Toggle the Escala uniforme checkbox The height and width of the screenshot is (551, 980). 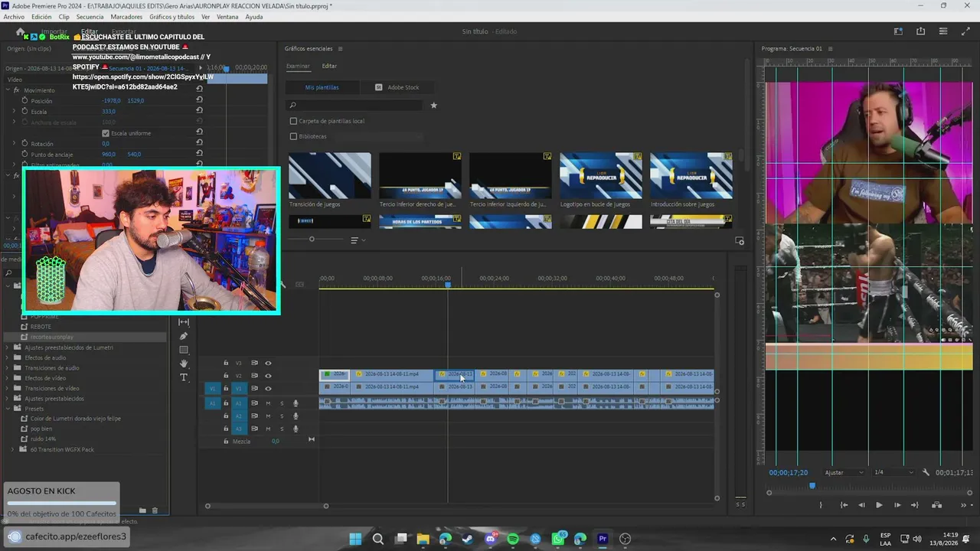106,133
